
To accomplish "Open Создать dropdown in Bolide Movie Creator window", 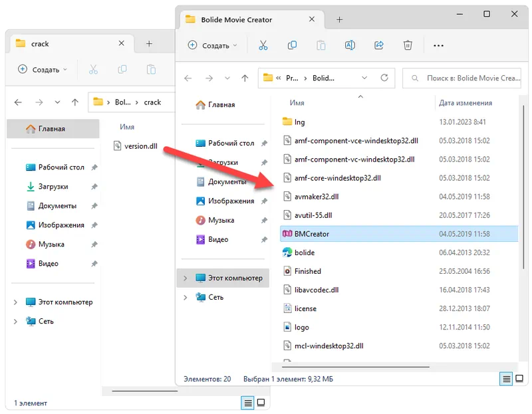I will point(213,45).
